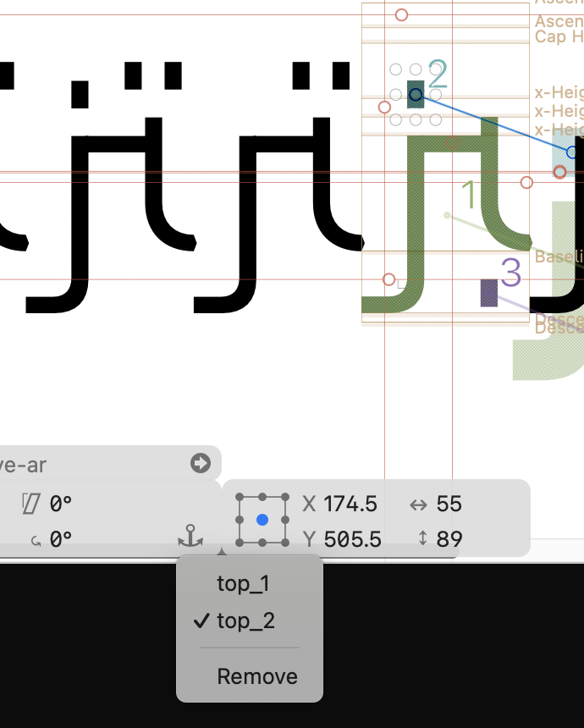The image size is (584, 728).
Task: Set transform origin to the top-left point
Action: (x=242, y=499)
